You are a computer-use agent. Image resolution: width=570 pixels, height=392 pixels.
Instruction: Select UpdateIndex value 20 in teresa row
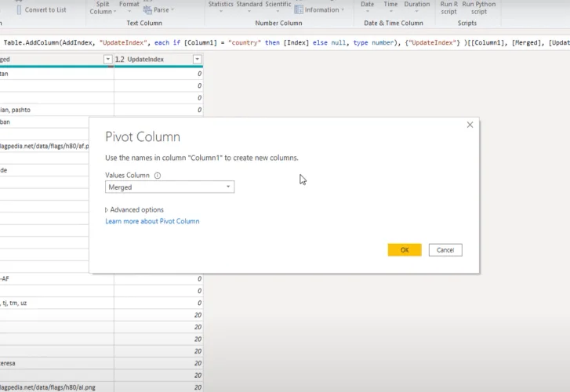tap(158, 363)
